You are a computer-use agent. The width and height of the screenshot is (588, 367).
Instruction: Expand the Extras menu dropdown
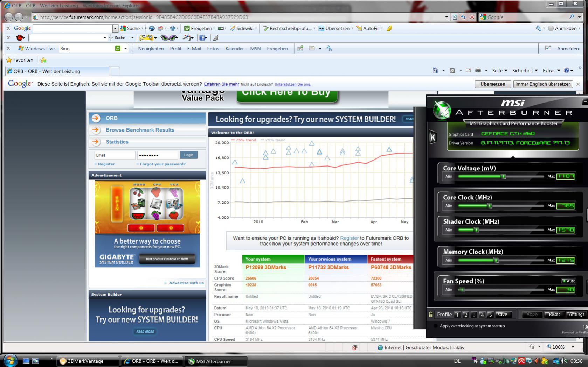552,71
